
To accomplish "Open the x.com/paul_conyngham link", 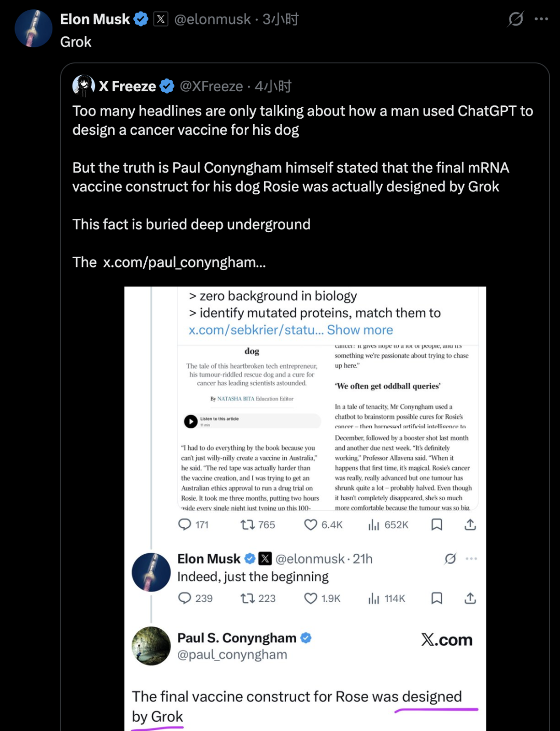I will click(184, 262).
